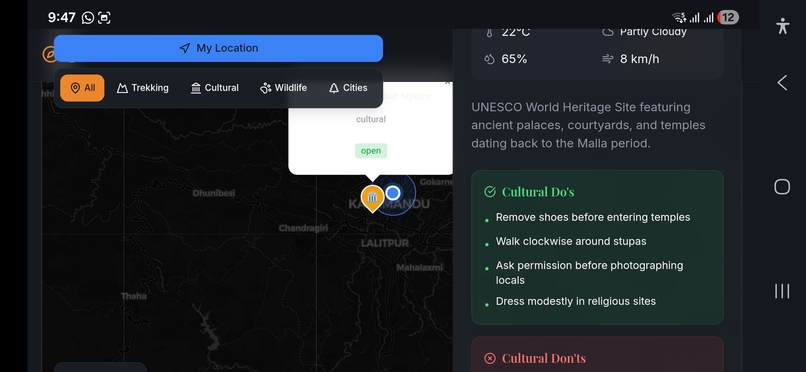Click the Wi-Fi signal status icon

[x=679, y=18]
